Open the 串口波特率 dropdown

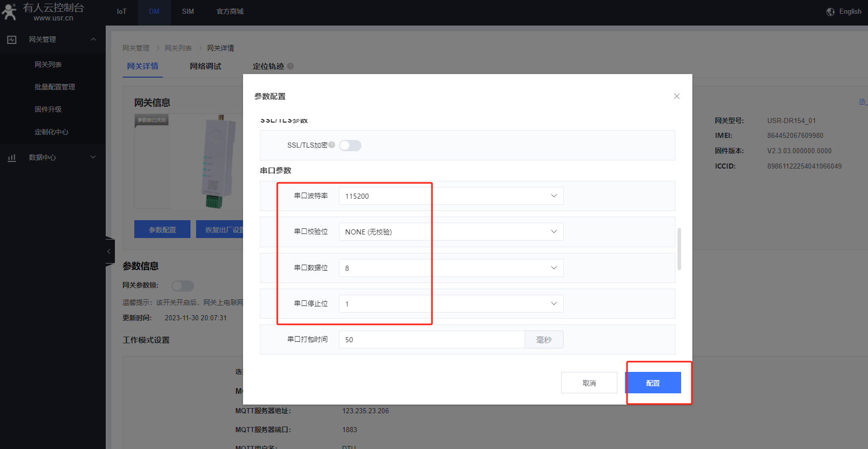[x=451, y=196]
